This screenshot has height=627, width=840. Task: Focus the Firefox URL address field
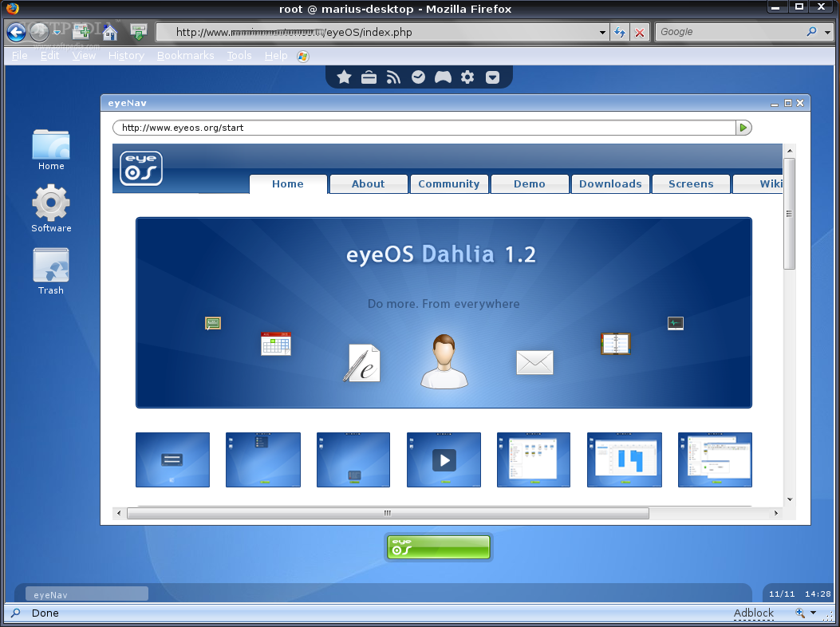(381, 32)
